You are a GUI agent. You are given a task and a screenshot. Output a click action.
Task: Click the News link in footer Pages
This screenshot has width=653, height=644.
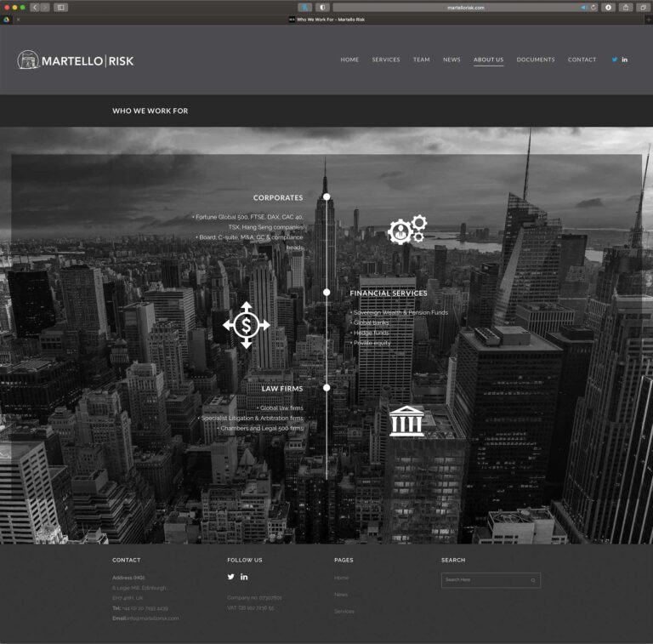click(x=341, y=595)
